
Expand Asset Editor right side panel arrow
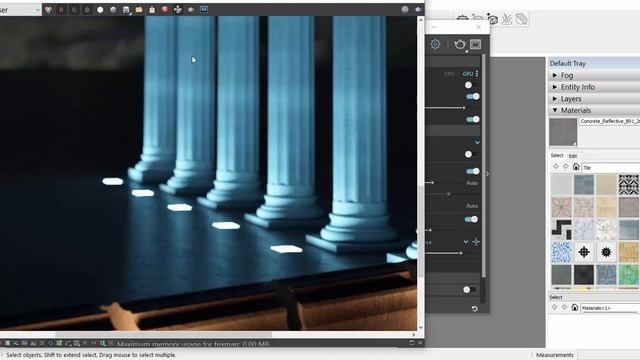487,173
